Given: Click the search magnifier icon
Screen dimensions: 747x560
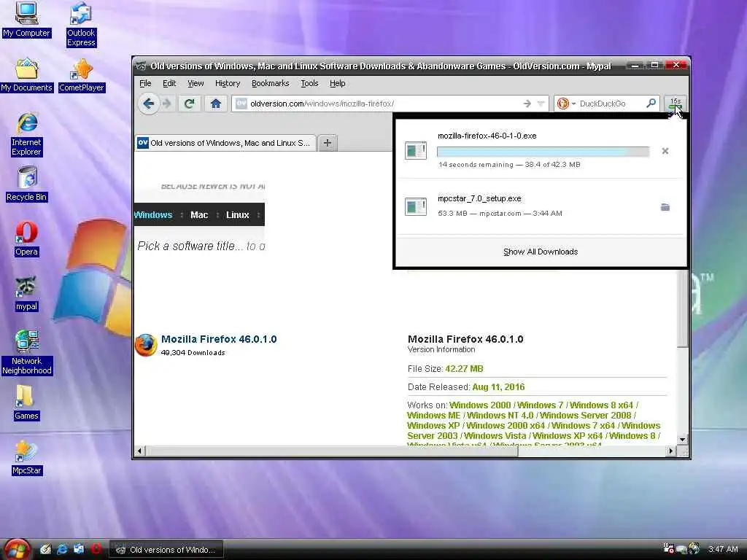Looking at the screenshot, I should [x=651, y=104].
